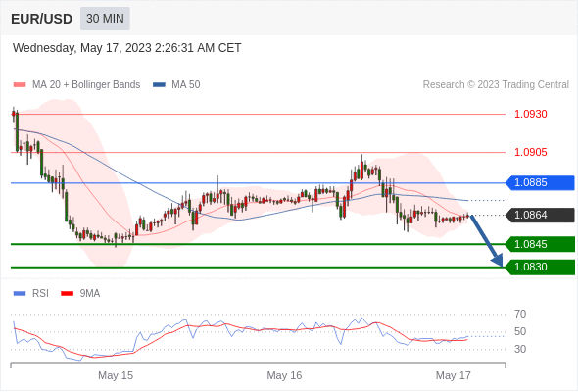Click the May 17 date axis label

[x=454, y=375]
